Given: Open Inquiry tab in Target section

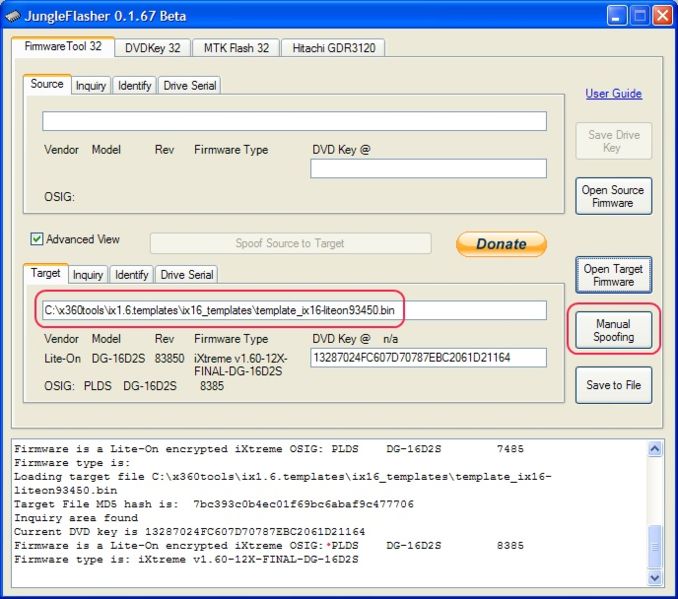Looking at the screenshot, I should click(x=88, y=275).
